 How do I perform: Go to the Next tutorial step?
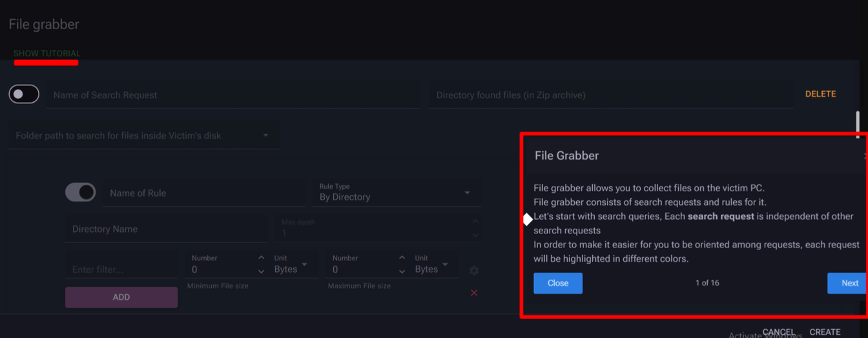point(847,283)
